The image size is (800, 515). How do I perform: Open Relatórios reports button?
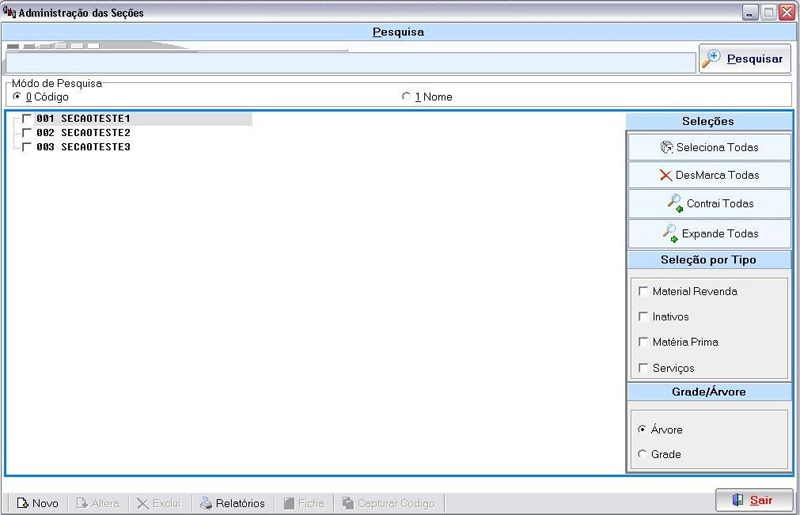point(232,503)
